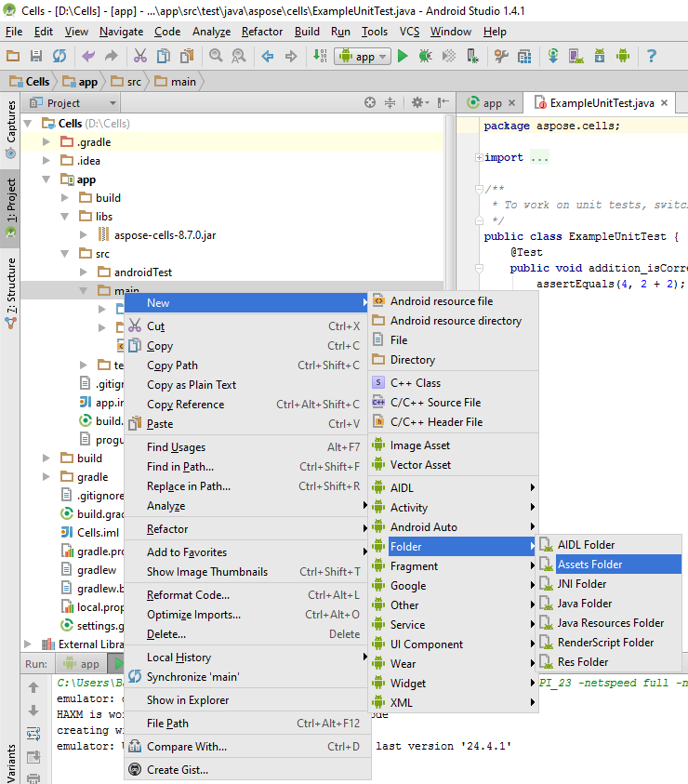Click the Hide Project panel icon
The width and height of the screenshot is (688, 784).
443,103
